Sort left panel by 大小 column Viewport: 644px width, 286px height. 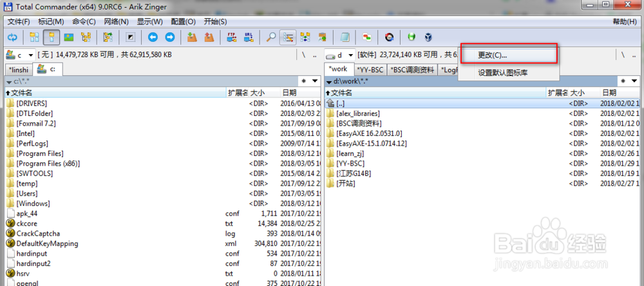(264, 93)
